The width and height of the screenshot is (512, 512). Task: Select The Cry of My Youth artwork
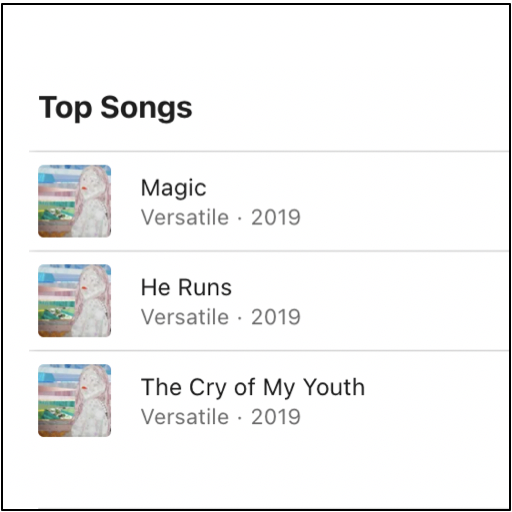pyautogui.click(x=75, y=400)
